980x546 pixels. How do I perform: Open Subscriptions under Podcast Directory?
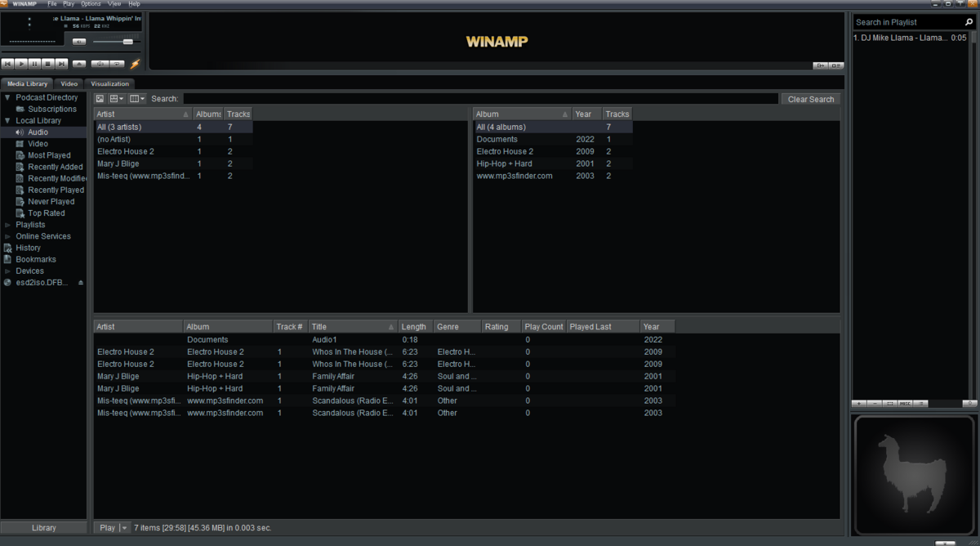(52, 109)
